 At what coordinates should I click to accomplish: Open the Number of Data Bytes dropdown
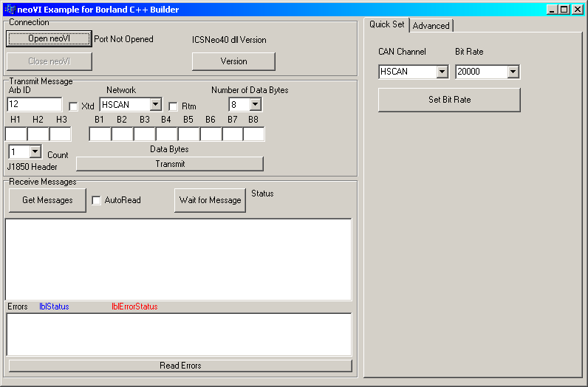(x=256, y=104)
